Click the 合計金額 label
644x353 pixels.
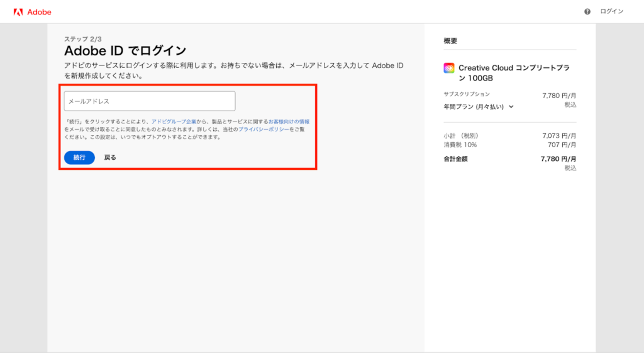(x=455, y=159)
